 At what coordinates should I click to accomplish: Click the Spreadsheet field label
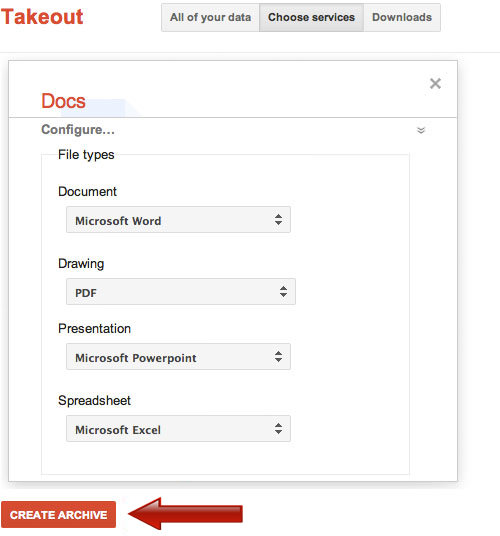[94, 401]
